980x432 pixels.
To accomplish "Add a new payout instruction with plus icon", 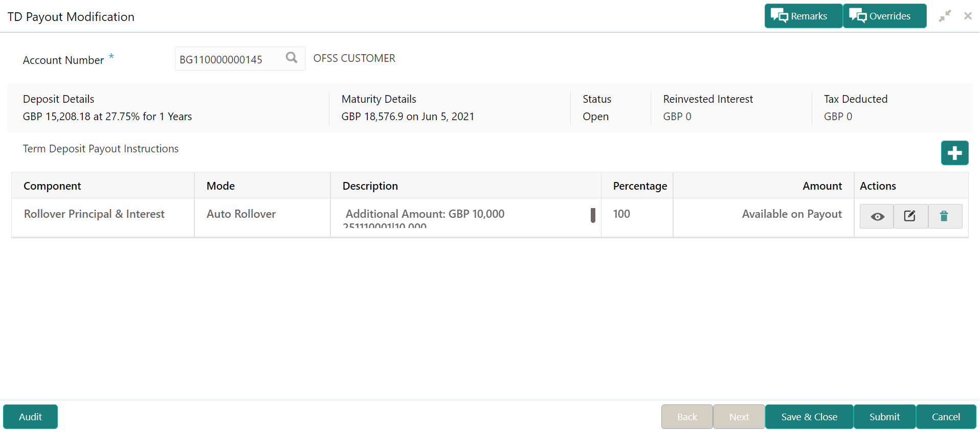I will pos(954,153).
